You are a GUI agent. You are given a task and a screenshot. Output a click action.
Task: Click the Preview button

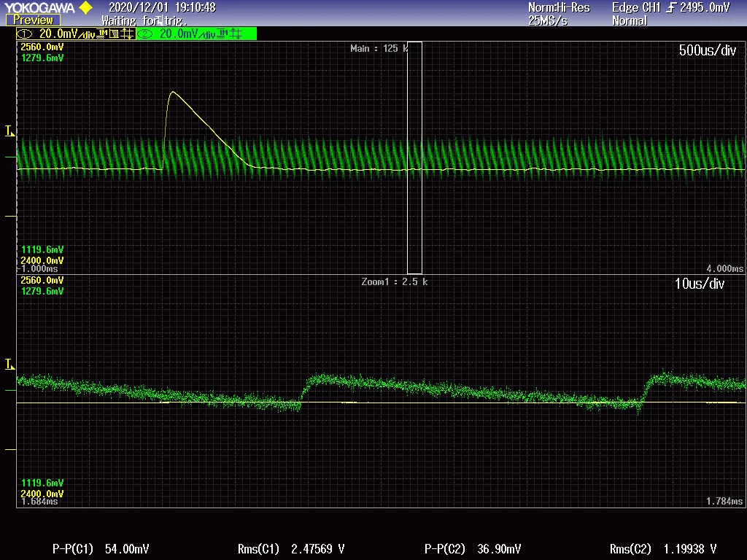click(33, 20)
